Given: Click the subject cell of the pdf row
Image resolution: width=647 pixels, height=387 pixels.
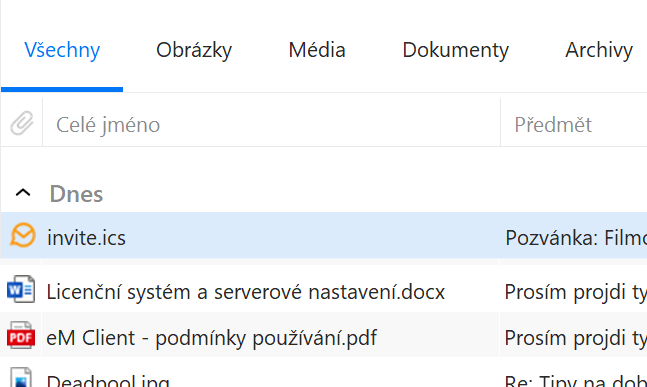Looking at the screenshot, I should pyautogui.click(x=576, y=338).
